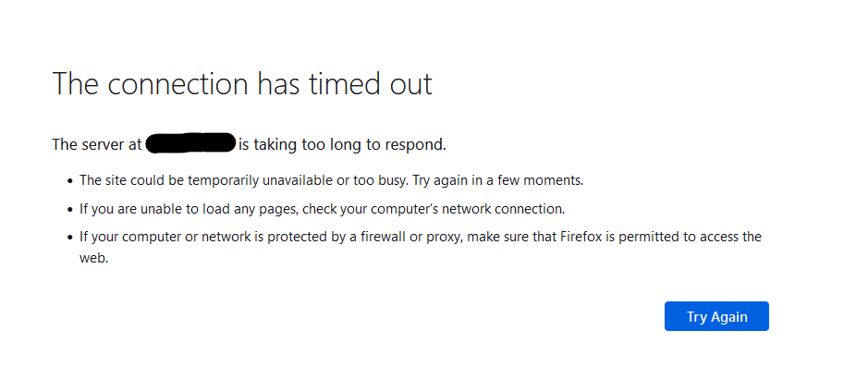This screenshot has width=868, height=392.
Task: Click the first bullet point dot
Action: pyautogui.click(x=69, y=181)
